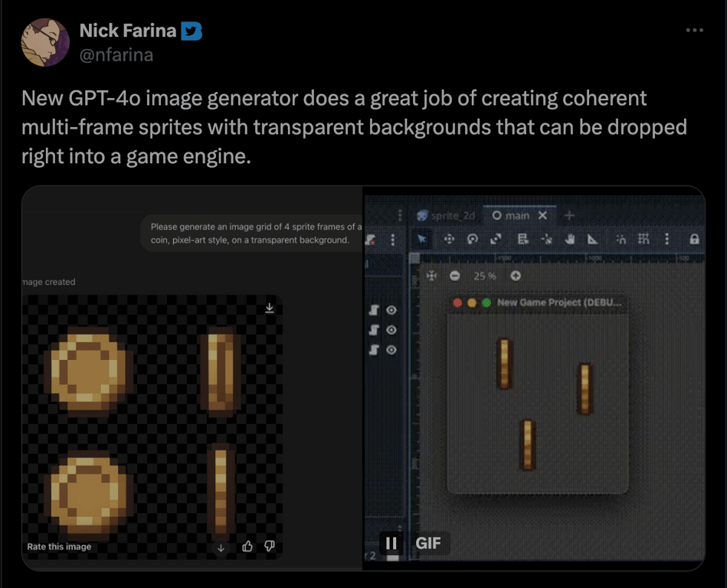
Task: Close the main scene tab
Action: [543, 215]
